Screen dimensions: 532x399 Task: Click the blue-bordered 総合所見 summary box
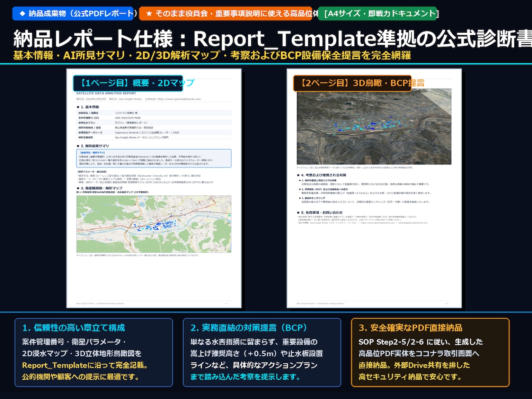(x=154, y=158)
